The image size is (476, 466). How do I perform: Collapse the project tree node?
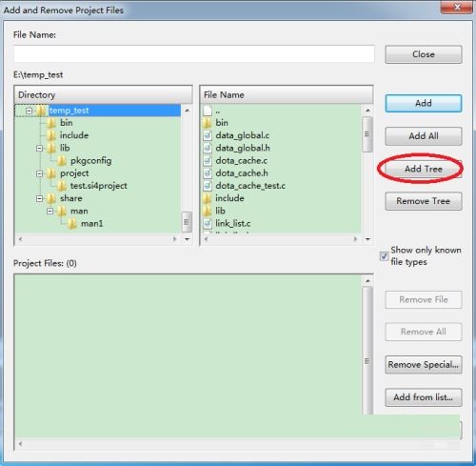(x=39, y=173)
